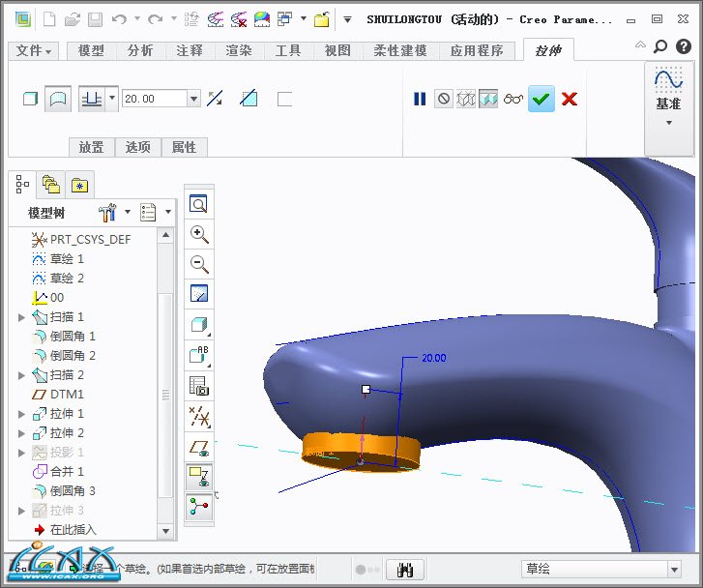703x588 pixels.
Task: Flip the extrude depth direction
Action: click(x=216, y=99)
